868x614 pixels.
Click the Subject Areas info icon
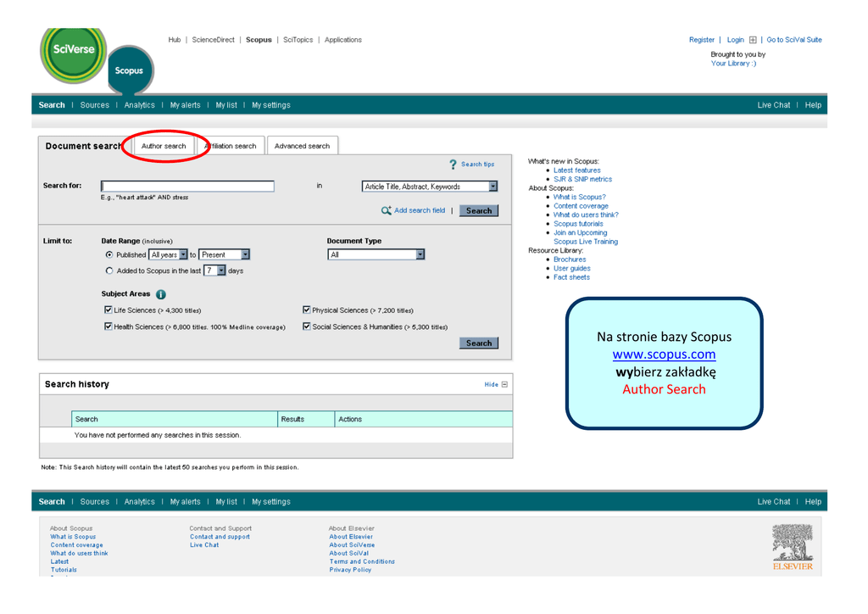coord(161,294)
